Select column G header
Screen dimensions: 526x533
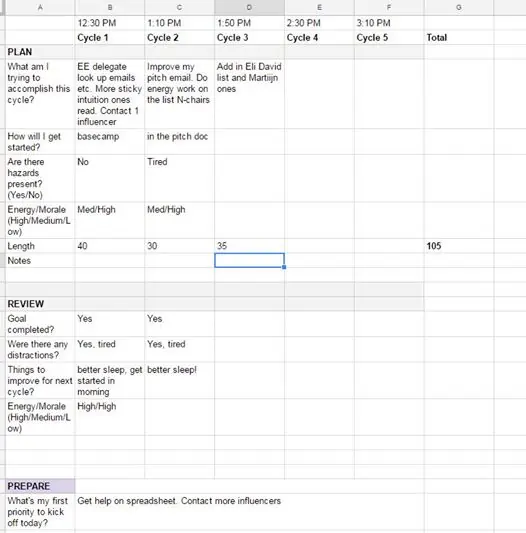pos(459,7)
